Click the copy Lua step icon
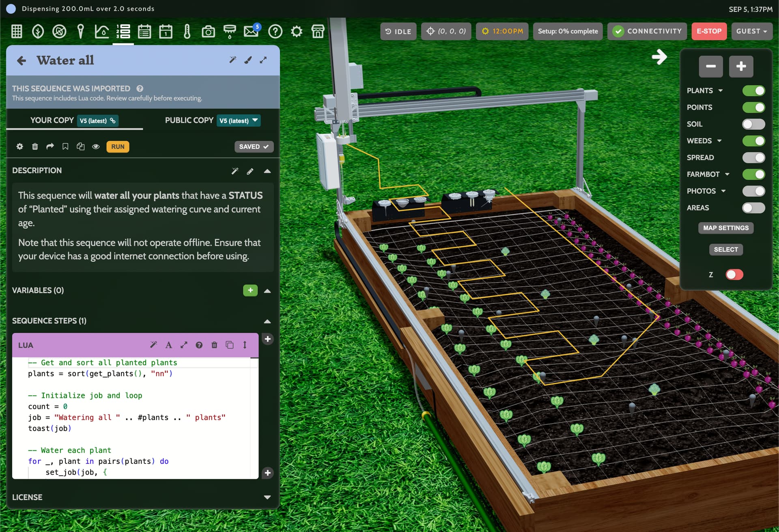 (x=230, y=345)
